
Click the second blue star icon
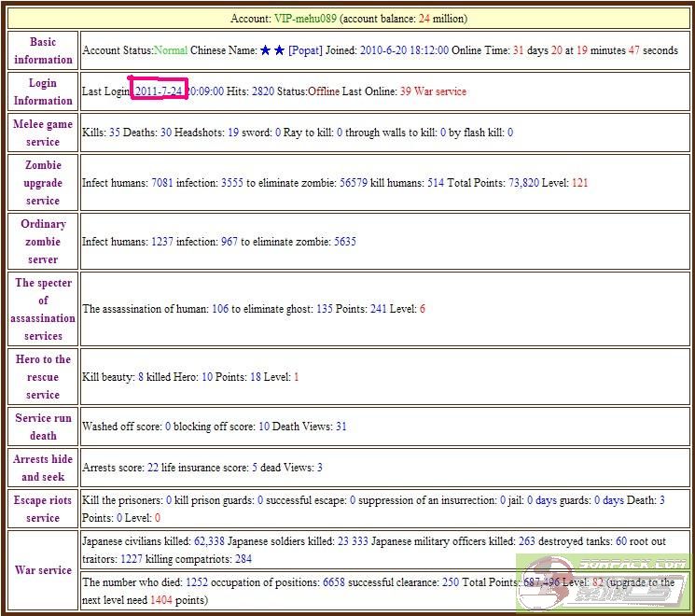pyautogui.click(x=279, y=50)
